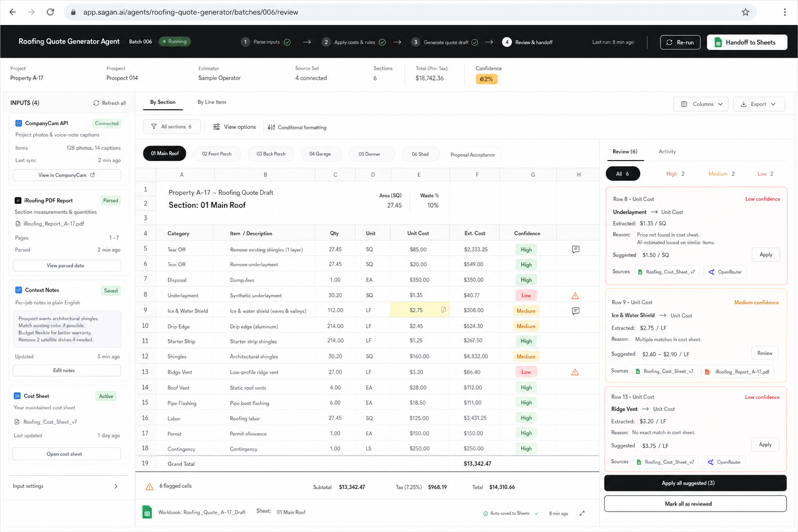Open the browser three-dot menu

[784, 12]
